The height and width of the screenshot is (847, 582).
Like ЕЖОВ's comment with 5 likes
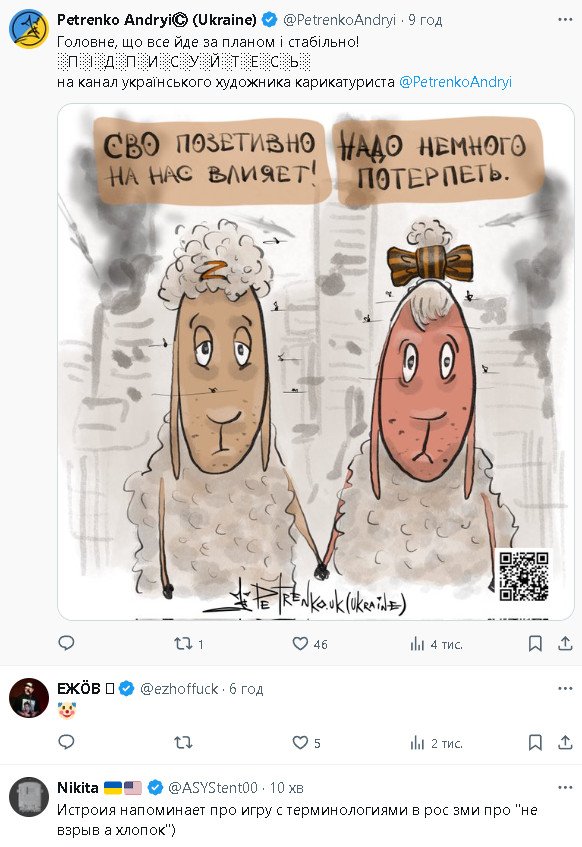click(306, 743)
